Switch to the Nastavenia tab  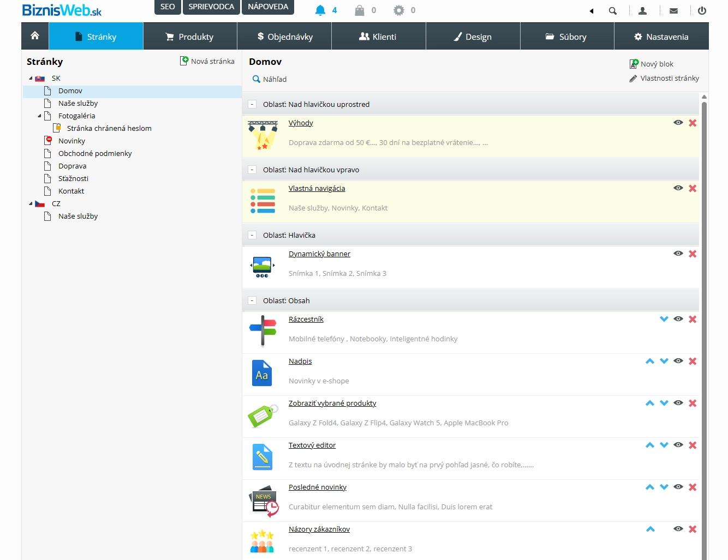pos(661,37)
